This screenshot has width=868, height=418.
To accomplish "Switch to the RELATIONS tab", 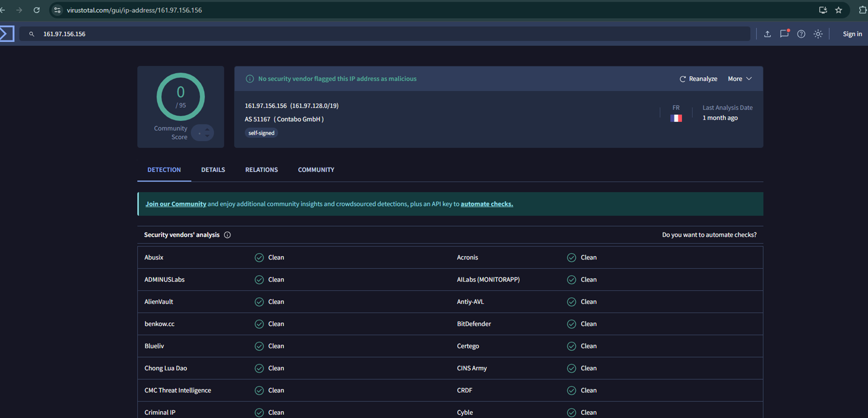I will pyautogui.click(x=261, y=170).
